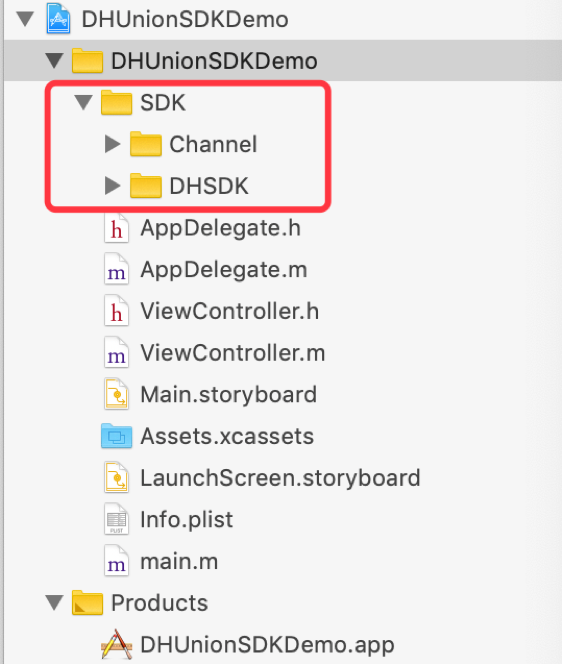Collapse the highlighted DHUnionSDKDemo group folder

55,61
